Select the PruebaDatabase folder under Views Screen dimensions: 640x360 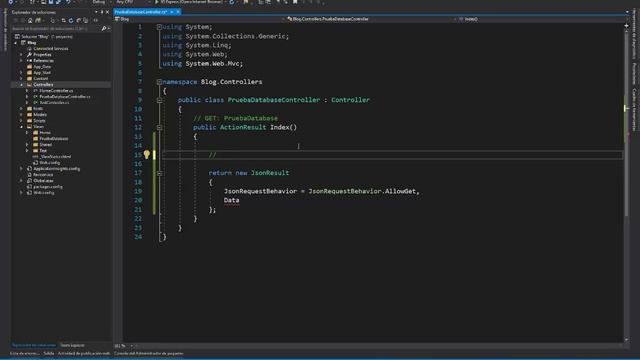tap(53, 139)
